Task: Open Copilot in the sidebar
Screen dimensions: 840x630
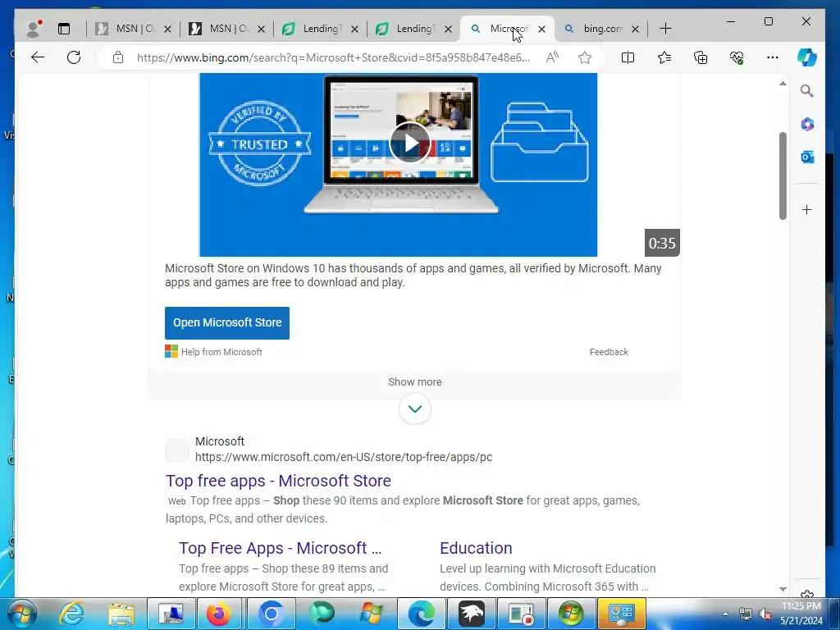Action: pos(807,57)
